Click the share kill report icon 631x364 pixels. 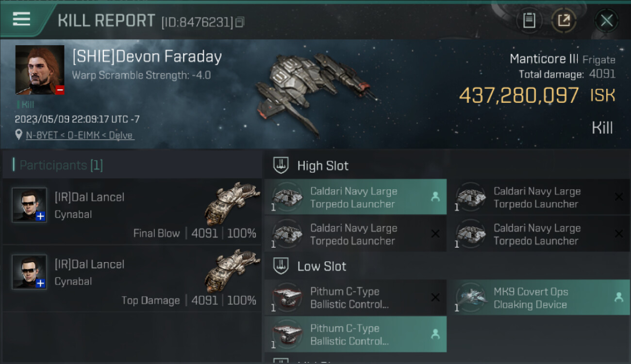tap(564, 20)
